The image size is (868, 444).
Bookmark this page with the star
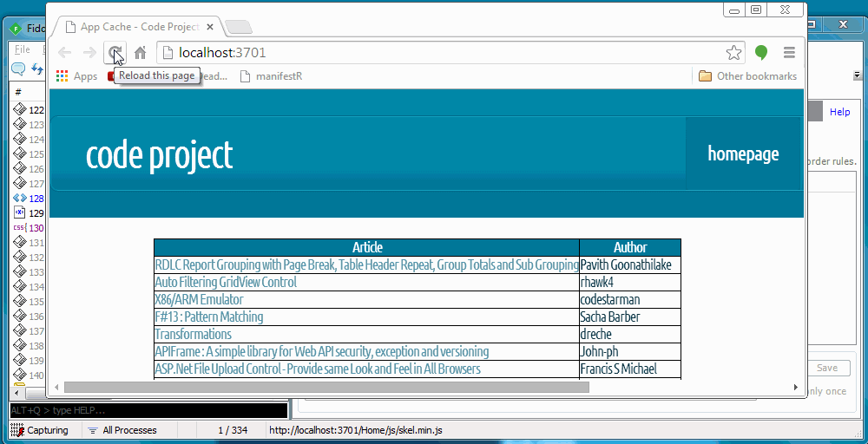tap(733, 53)
